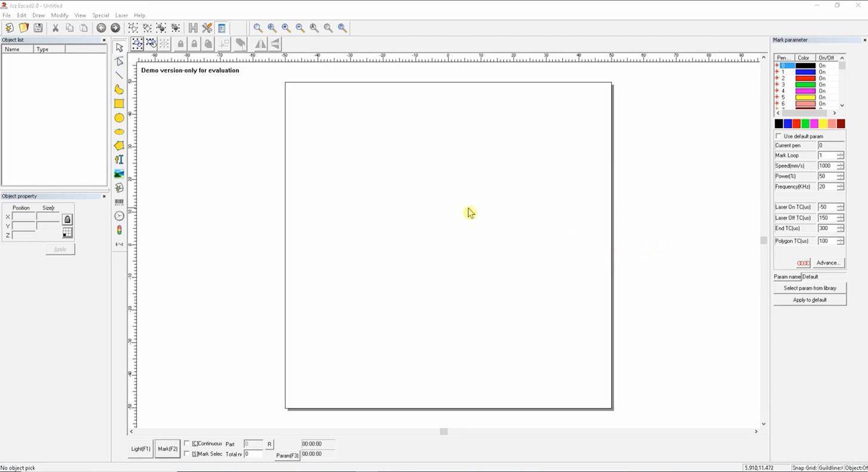Select the Bitmap image tool
The image size is (868, 472).
tap(119, 173)
